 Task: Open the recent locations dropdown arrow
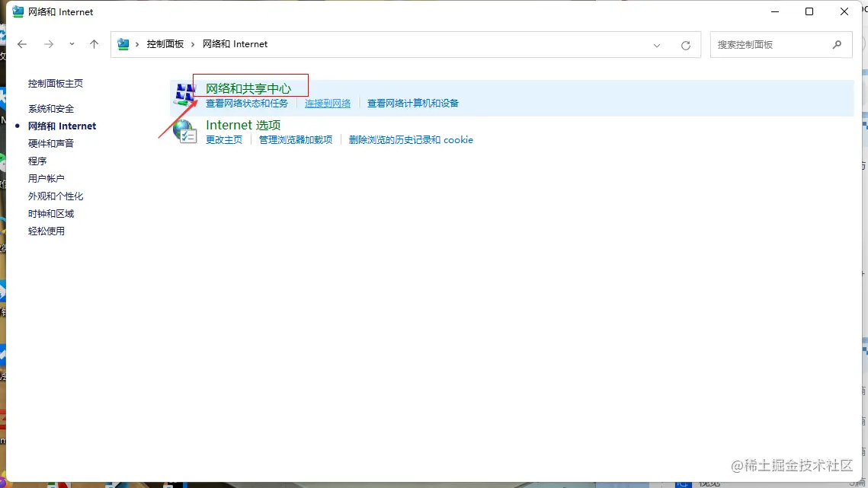[72, 44]
